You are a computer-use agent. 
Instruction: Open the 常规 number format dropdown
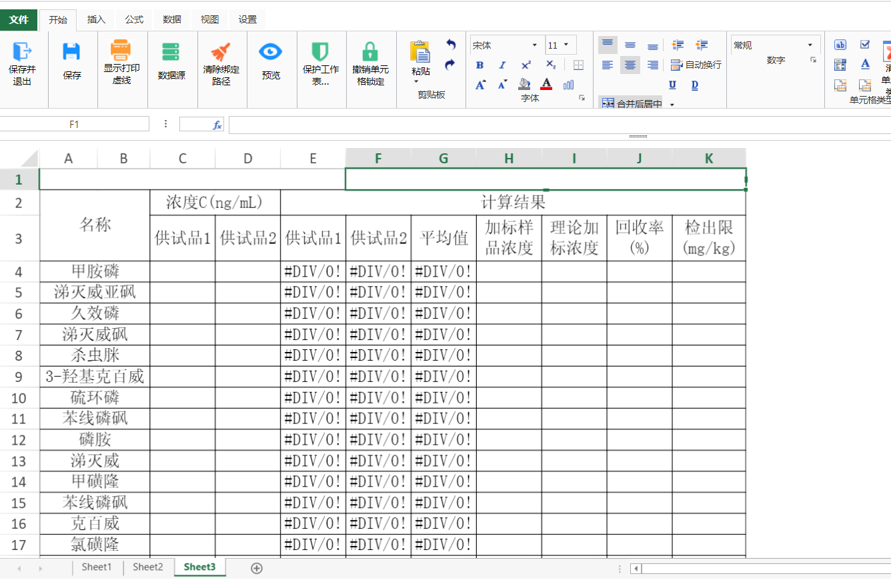775,45
